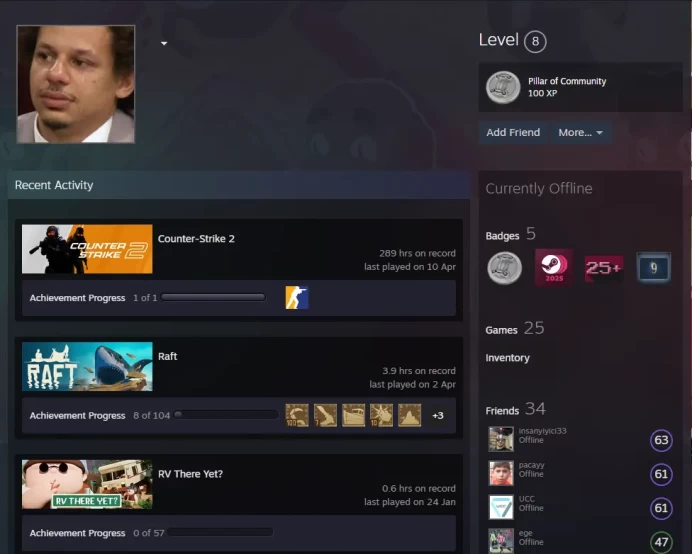Click the Add Friend button
This screenshot has width=692, height=554.
tap(513, 132)
